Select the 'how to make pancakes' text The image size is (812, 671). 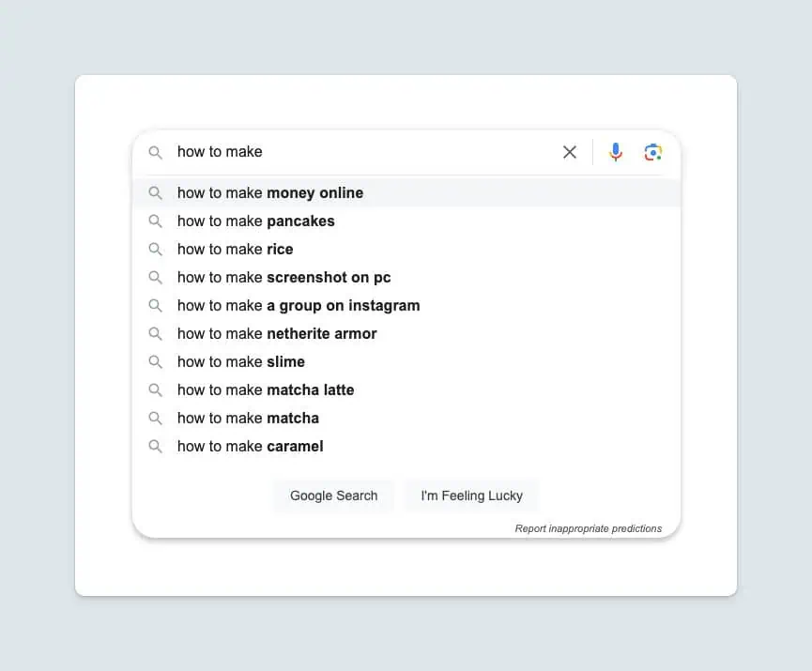[256, 221]
